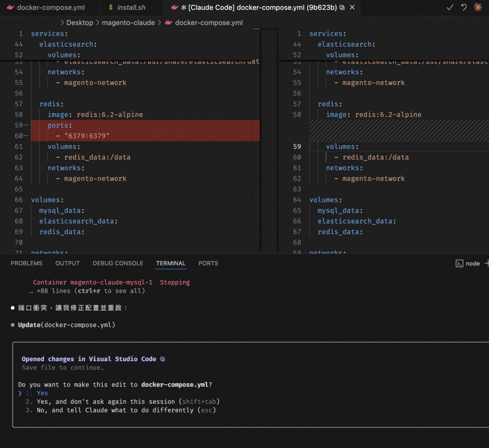
Task: Select the TERMINAL panel tab
Action: point(171,263)
